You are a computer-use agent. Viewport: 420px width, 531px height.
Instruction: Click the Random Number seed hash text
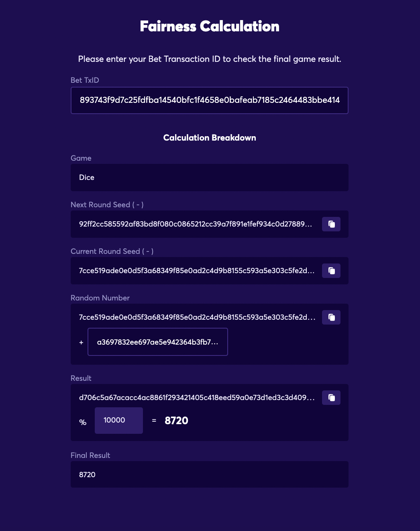[x=197, y=317]
